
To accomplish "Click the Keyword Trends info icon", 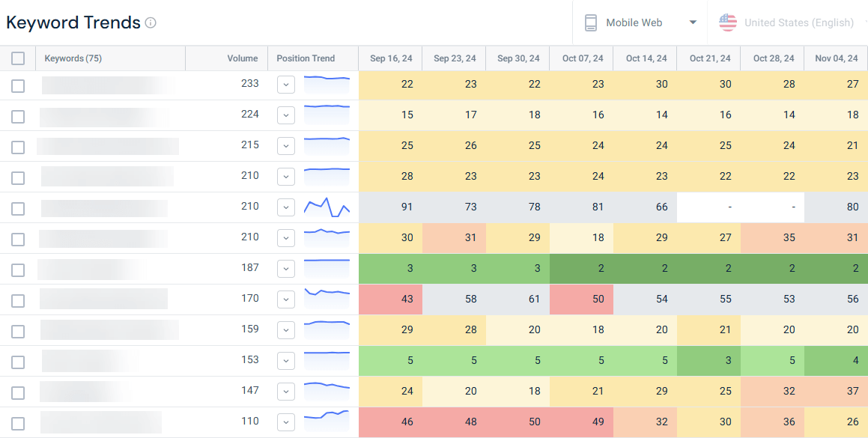I will pos(150,22).
